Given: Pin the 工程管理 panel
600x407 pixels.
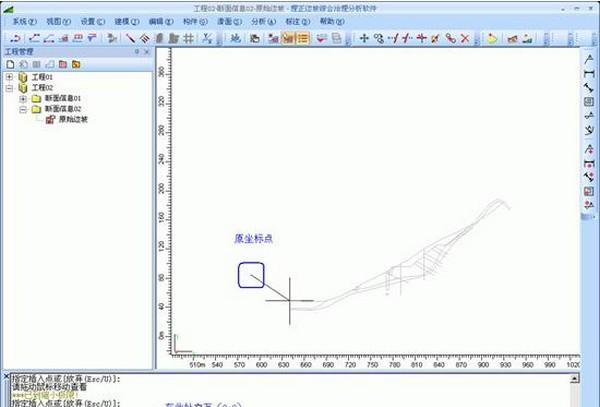Looking at the screenshot, I should (137, 52).
